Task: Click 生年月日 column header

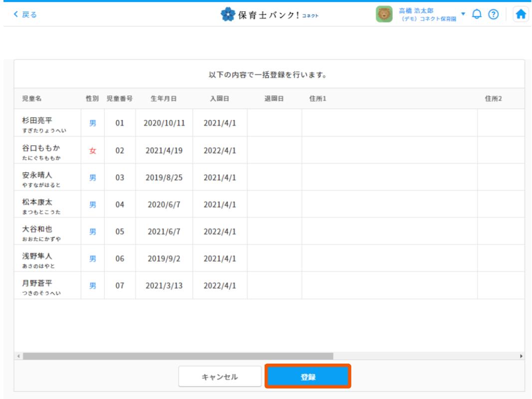Action: pos(164,98)
